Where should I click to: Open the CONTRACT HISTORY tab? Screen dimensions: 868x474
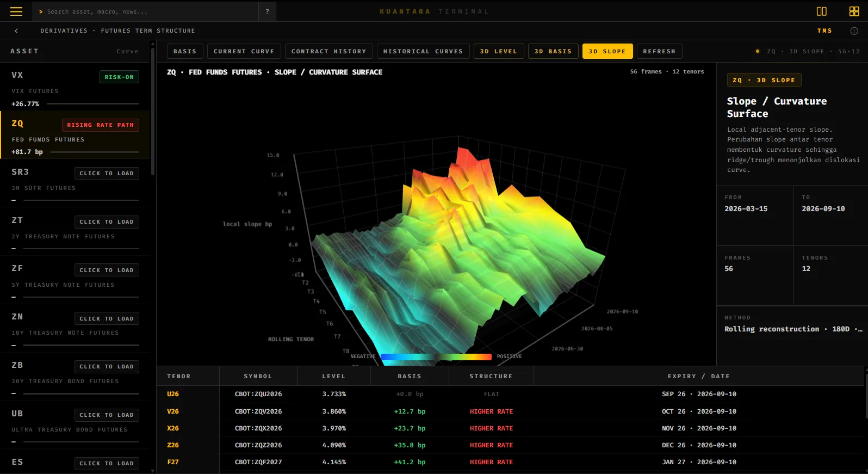(328, 51)
